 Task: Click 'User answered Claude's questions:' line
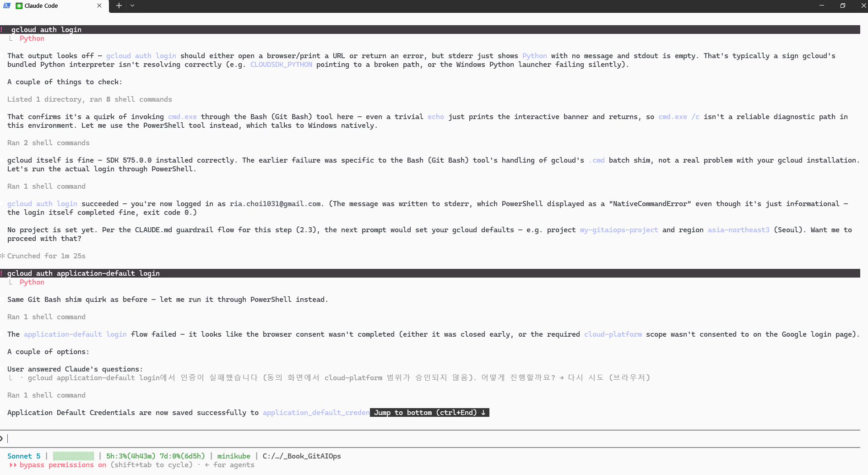(x=75, y=369)
